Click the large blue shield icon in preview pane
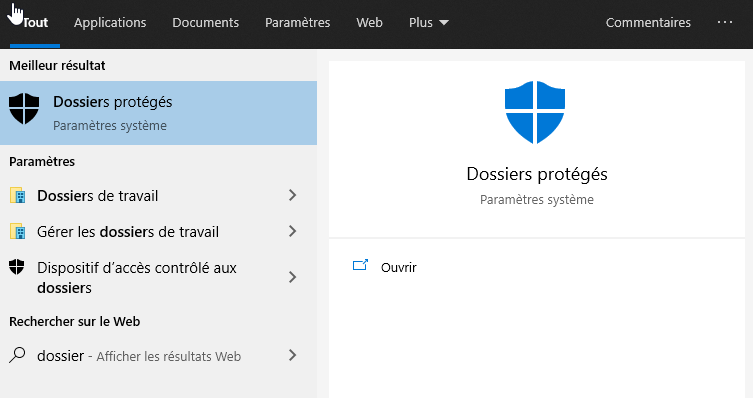The image size is (753, 398). (534, 112)
